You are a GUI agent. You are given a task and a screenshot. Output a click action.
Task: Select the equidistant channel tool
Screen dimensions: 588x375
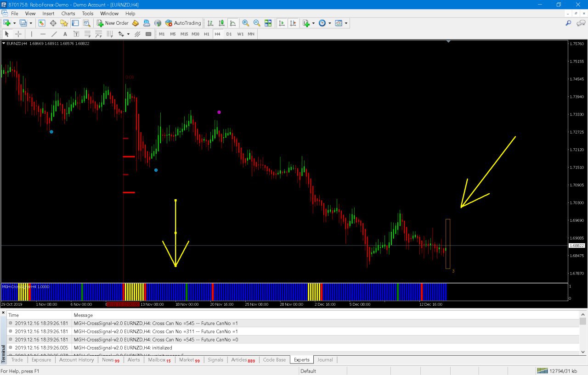pyautogui.click(x=137, y=34)
